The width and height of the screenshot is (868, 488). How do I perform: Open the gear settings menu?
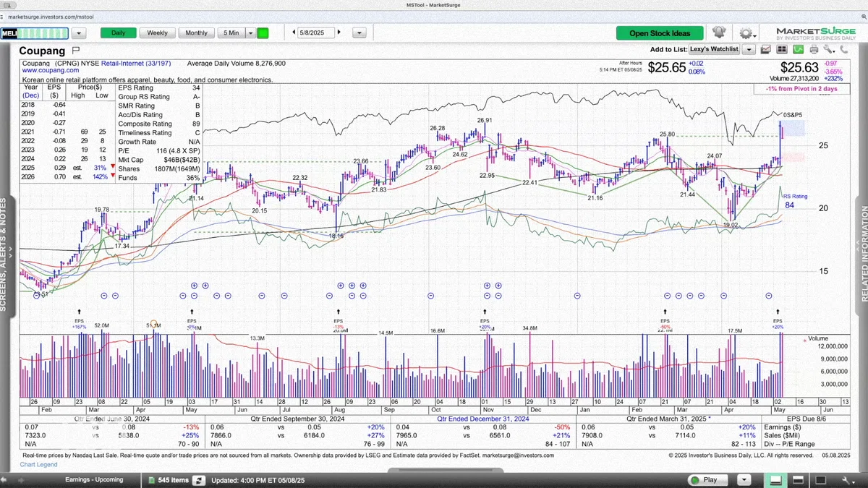point(745,33)
